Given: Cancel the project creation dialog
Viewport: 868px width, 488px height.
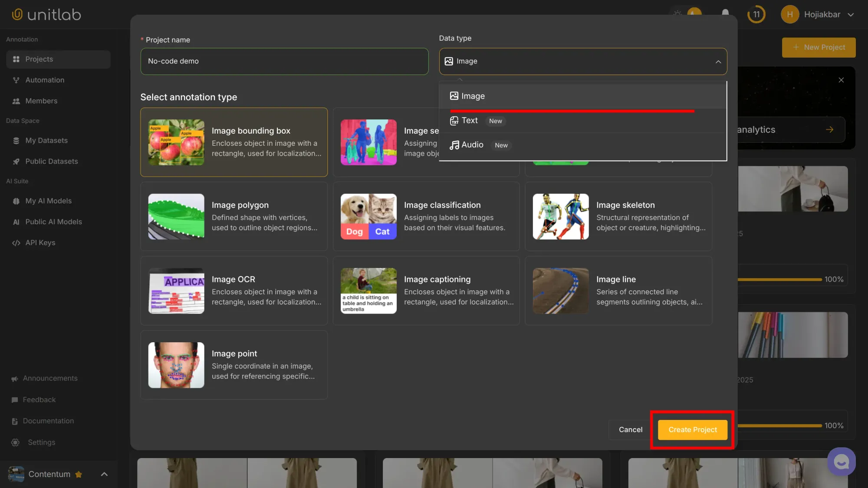Looking at the screenshot, I should tap(630, 429).
